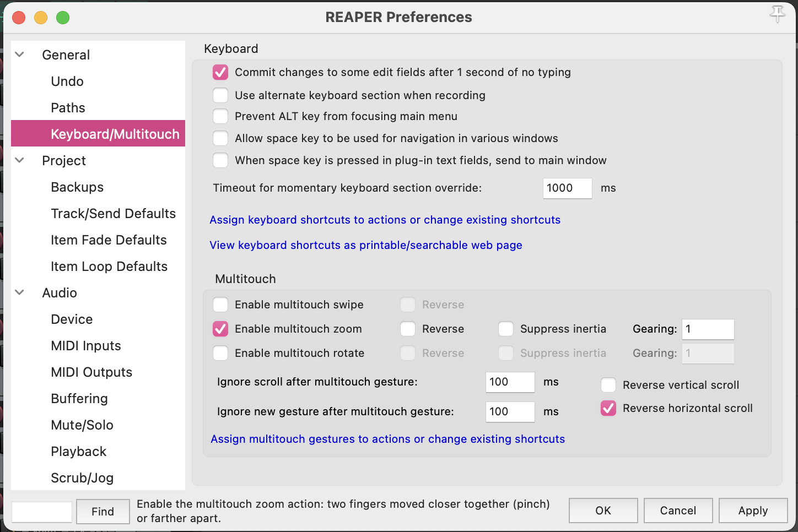Apply the preference changes

point(753,511)
